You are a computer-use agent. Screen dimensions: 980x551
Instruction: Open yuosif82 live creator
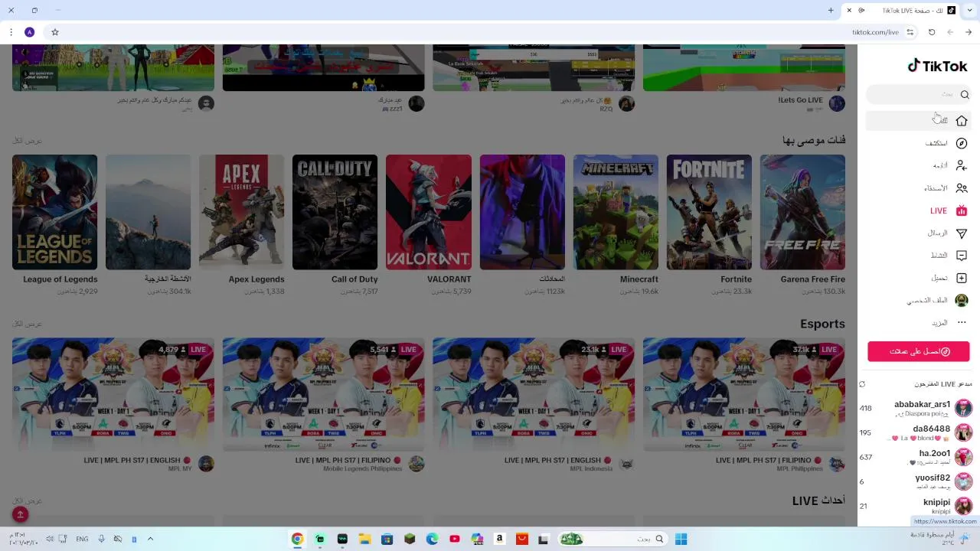point(915,481)
